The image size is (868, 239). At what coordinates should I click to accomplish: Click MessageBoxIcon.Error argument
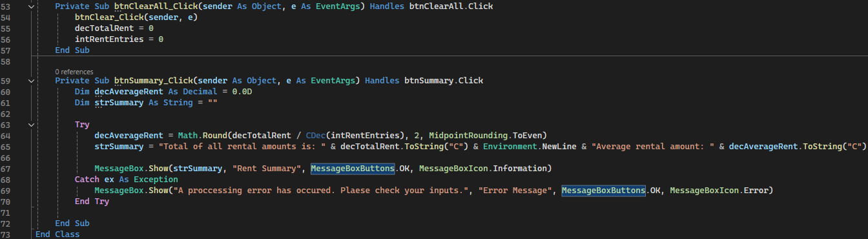719,191
